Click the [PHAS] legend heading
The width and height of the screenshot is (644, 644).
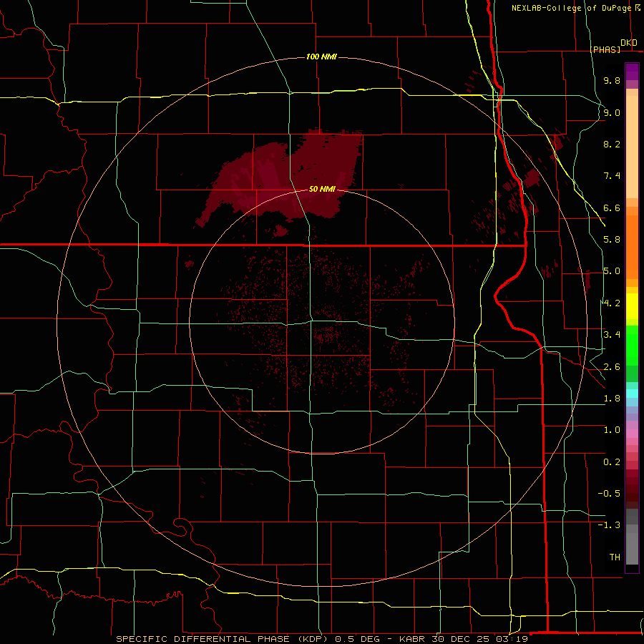pos(605,50)
